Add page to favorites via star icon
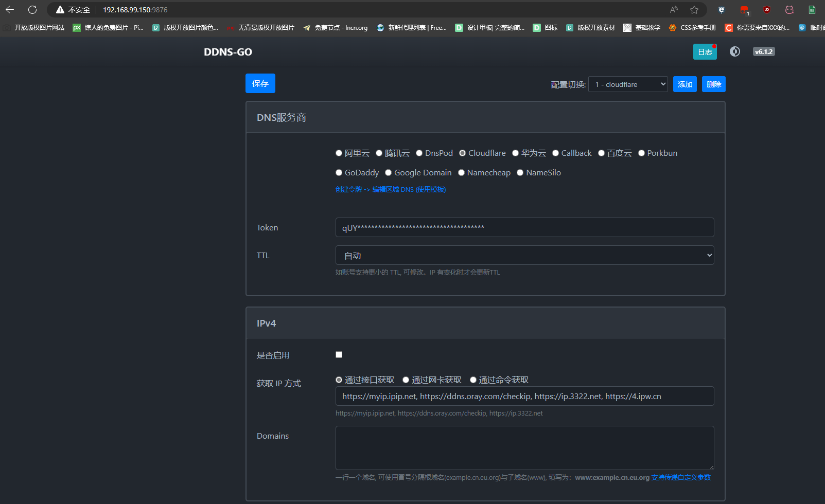Image resolution: width=825 pixels, height=504 pixels. (694, 9)
